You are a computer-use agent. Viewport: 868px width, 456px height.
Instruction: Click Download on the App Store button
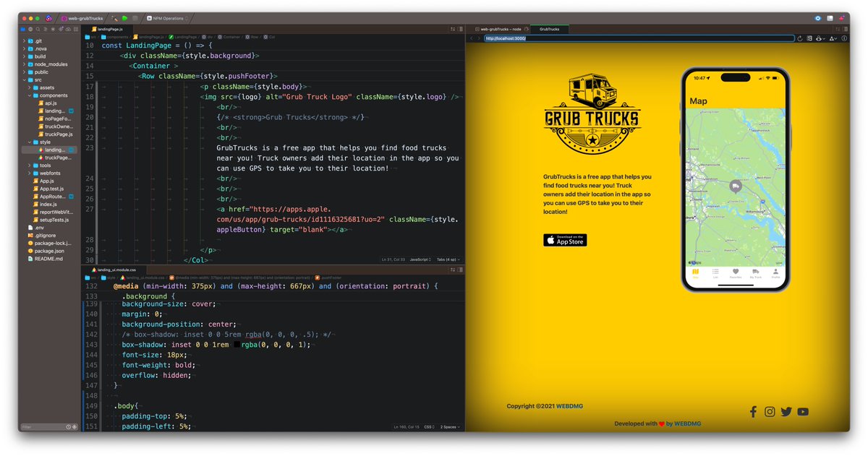point(565,240)
